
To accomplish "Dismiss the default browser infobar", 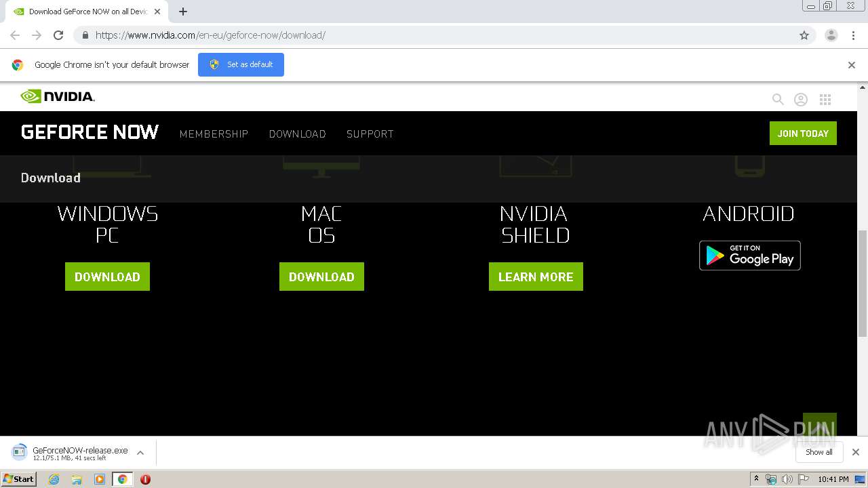I will point(852,65).
